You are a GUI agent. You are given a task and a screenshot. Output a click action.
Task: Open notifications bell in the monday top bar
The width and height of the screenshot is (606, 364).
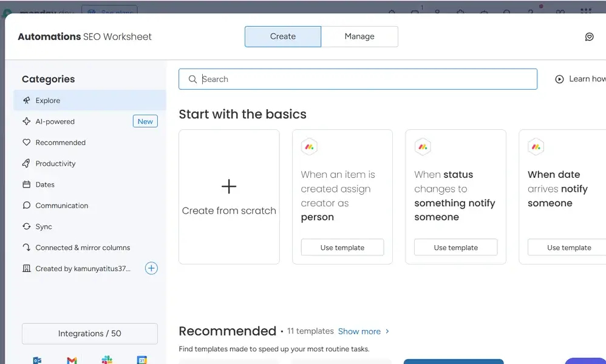point(392,11)
